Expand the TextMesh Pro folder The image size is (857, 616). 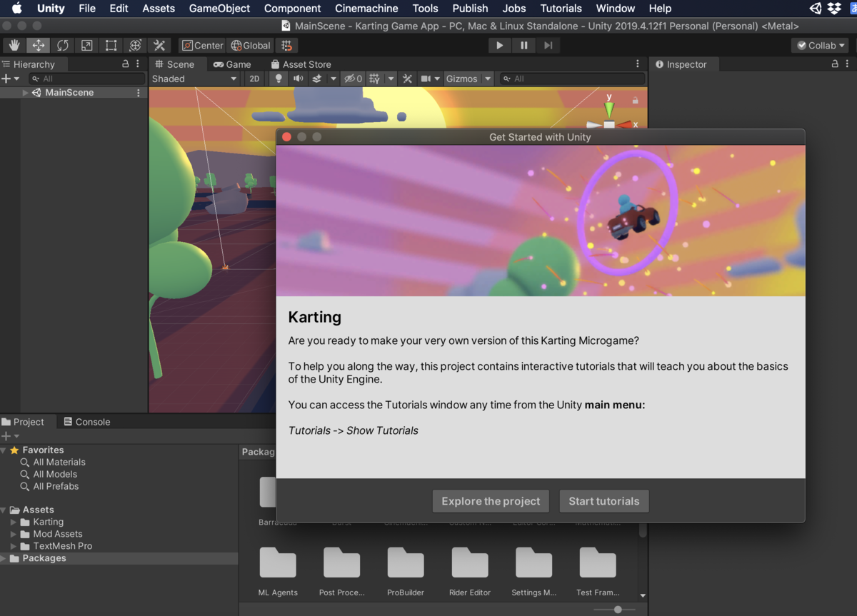(14, 546)
